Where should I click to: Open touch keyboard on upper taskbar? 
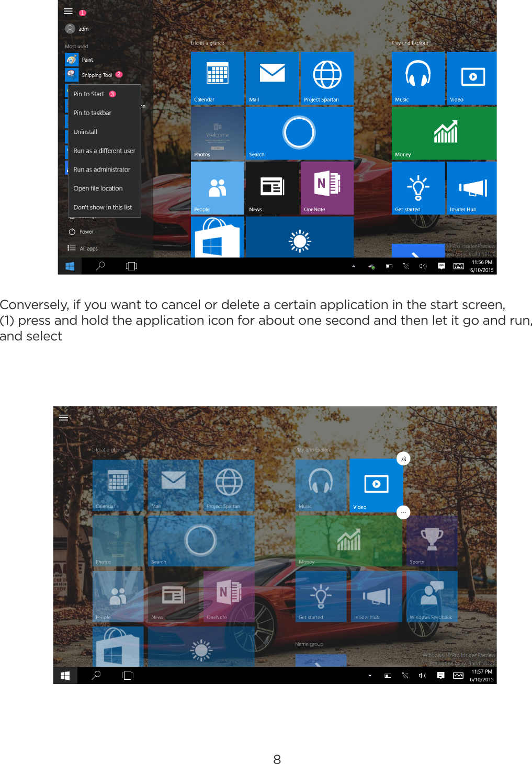point(459,266)
